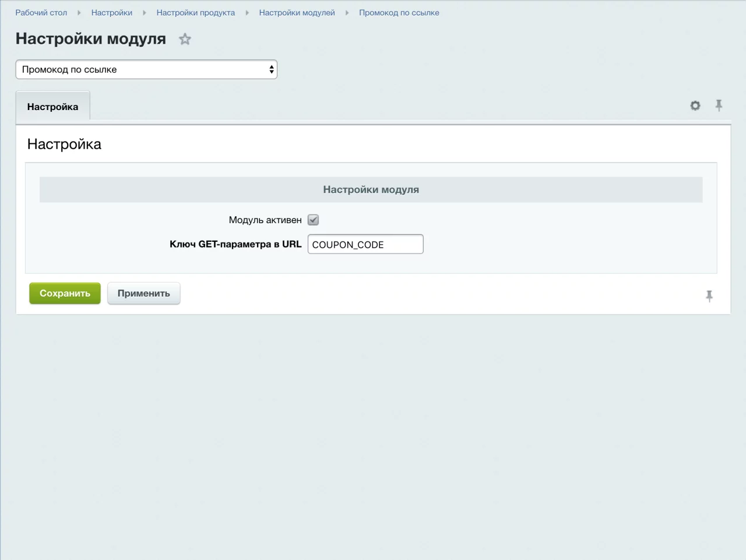Select the Настройка tab
The width and height of the screenshot is (746, 560).
(x=52, y=107)
